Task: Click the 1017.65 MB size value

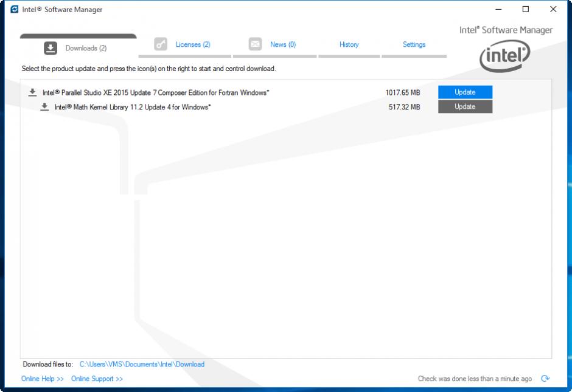Action: pyautogui.click(x=403, y=92)
